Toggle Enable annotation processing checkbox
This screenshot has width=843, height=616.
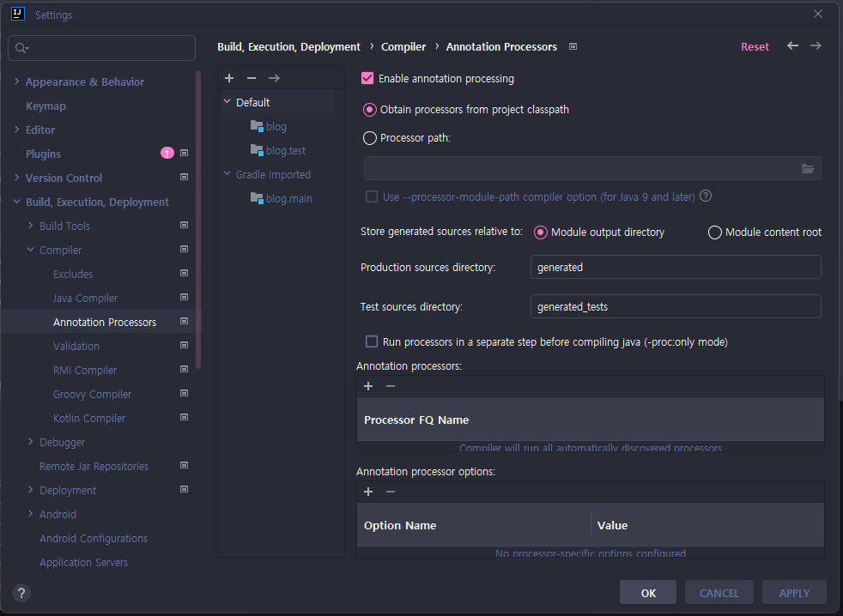point(367,78)
